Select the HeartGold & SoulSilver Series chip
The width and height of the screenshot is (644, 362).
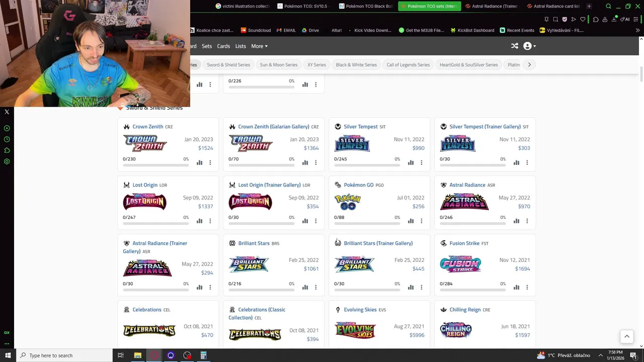coord(468,64)
